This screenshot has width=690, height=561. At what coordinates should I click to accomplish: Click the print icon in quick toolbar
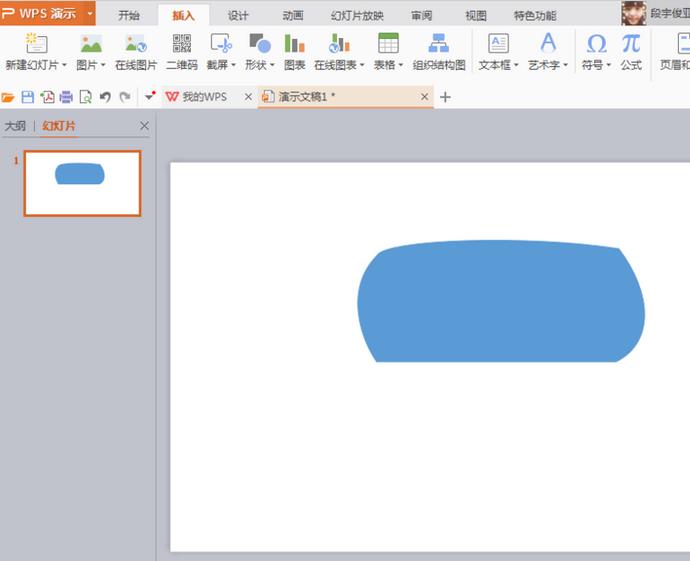pyautogui.click(x=66, y=97)
